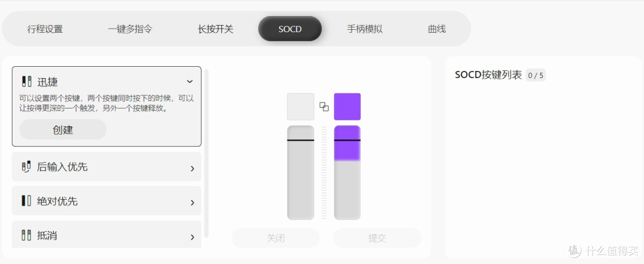Select the active SOCD tab
This screenshot has width=644, height=264.
point(290,29)
